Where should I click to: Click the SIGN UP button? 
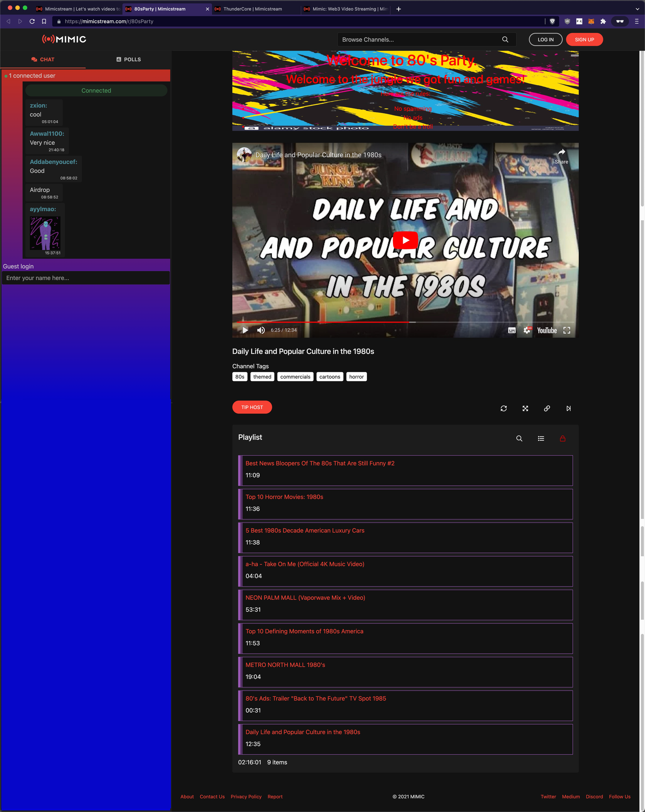(x=584, y=40)
